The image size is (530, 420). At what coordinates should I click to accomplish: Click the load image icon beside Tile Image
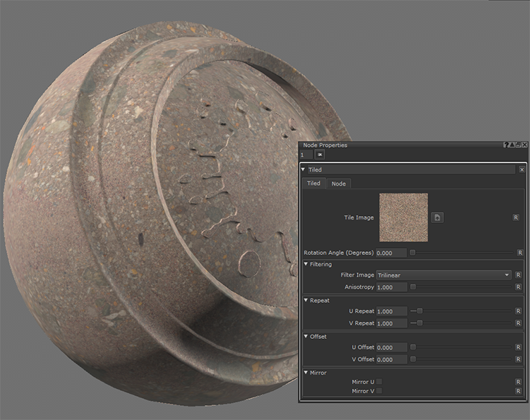438,217
